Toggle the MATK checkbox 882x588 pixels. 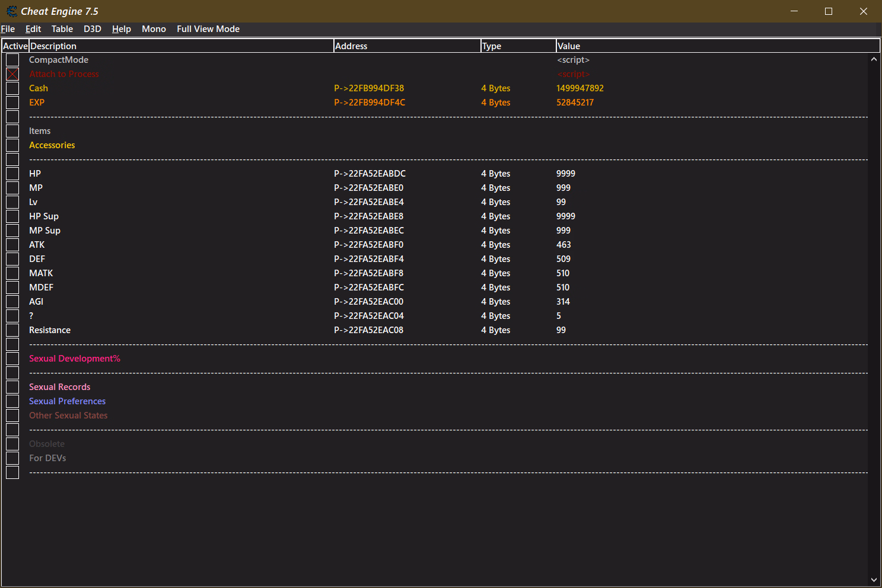tap(12, 273)
